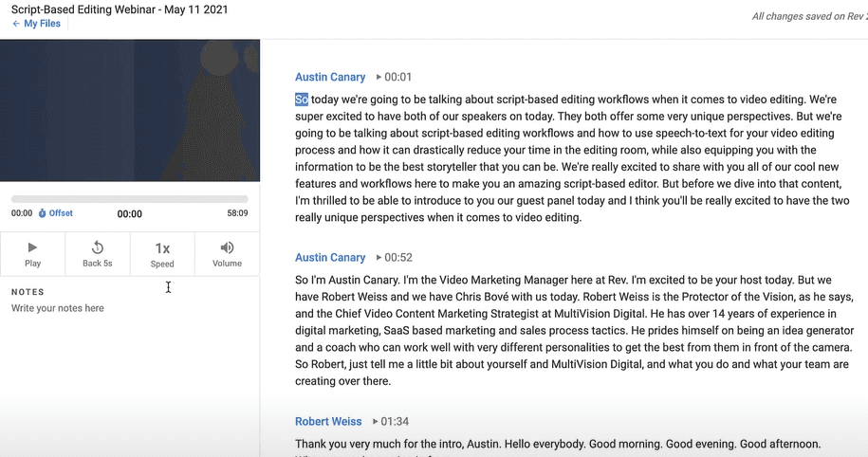Click the total duration 58:09
Image resolution: width=868 pixels, height=457 pixels.
pos(237,213)
